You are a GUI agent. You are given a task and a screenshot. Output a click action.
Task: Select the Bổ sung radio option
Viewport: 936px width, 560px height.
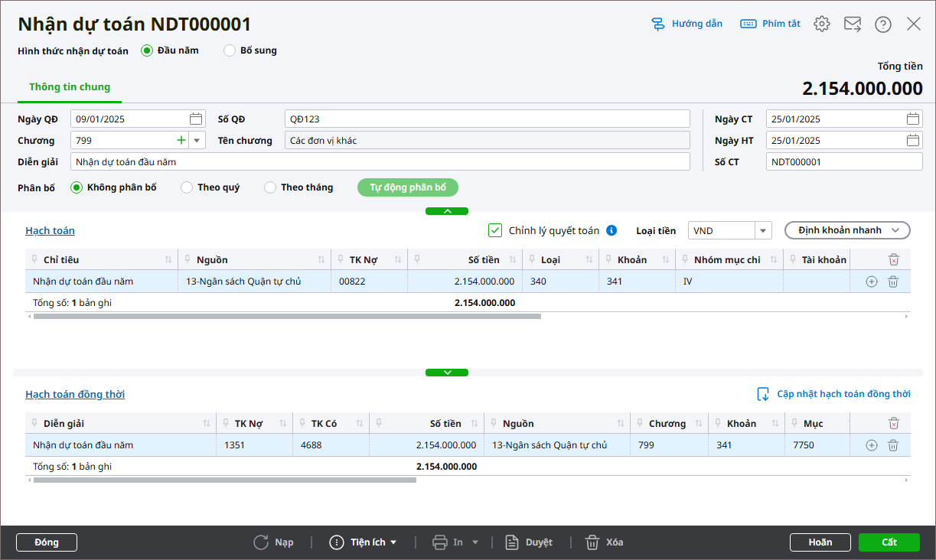(230, 50)
